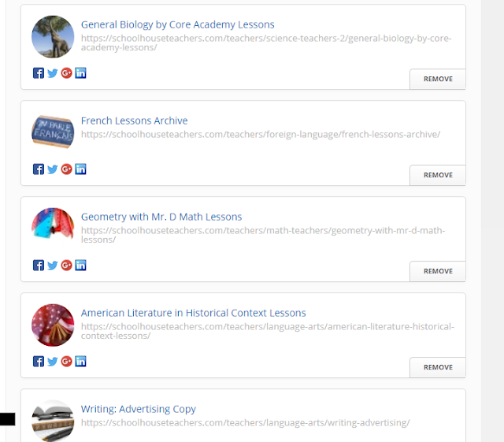Screen dimensions: 504x442
Task: Click the elephant thumbnail for General Biology
Action: pyautogui.click(x=53, y=37)
